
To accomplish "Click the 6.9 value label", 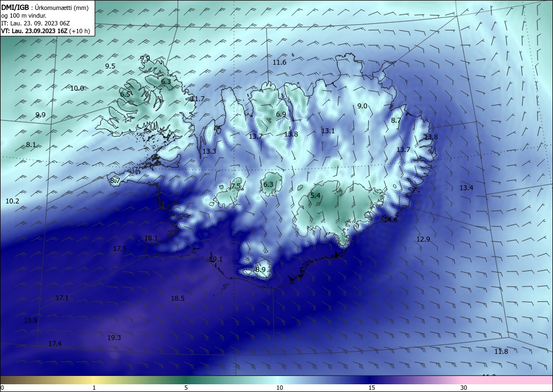I will [281, 114].
